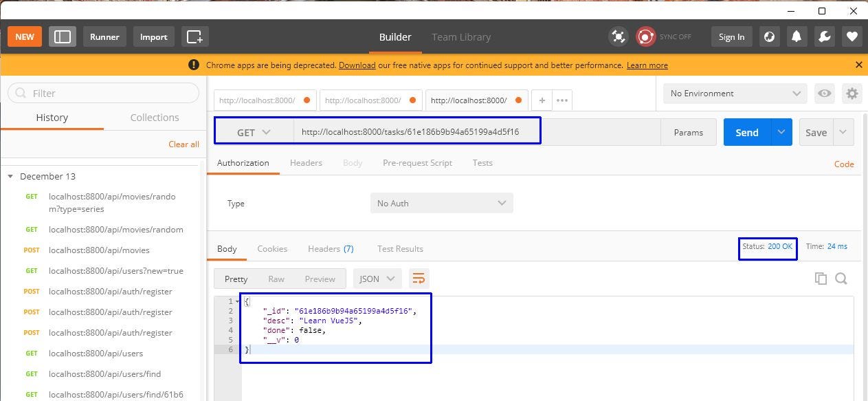Click the interceptor satellite icon
Image resolution: width=868 pixels, height=401 pixels.
pyautogui.click(x=619, y=37)
